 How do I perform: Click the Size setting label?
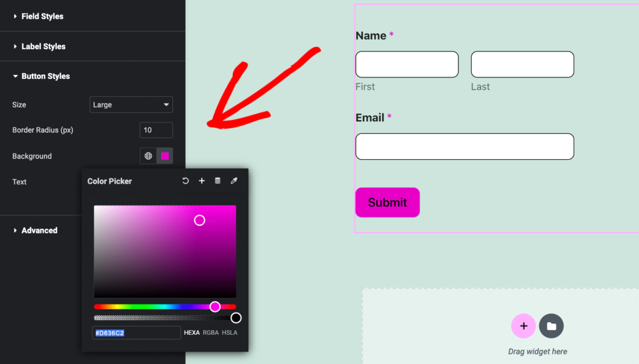point(19,105)
